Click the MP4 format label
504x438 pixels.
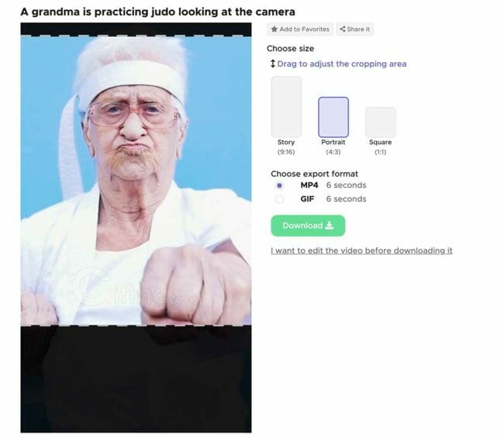click(309, 185)
